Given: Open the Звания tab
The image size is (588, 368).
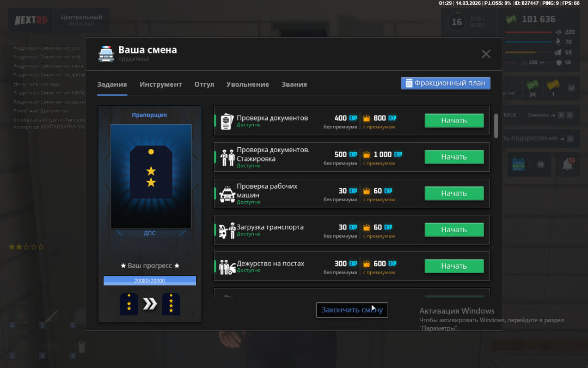Looking at the screenshot, I should 294,85.
